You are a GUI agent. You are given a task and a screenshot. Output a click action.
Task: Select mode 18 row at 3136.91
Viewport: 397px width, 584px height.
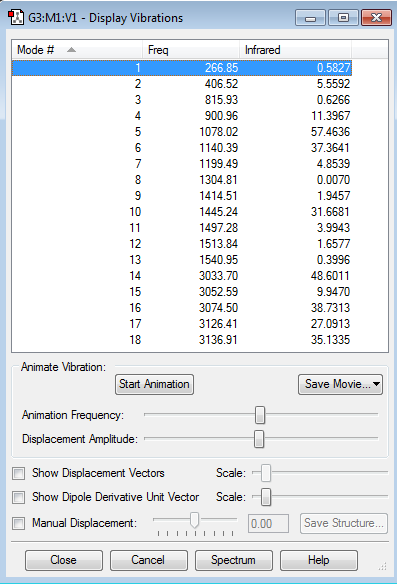(182, 340)
